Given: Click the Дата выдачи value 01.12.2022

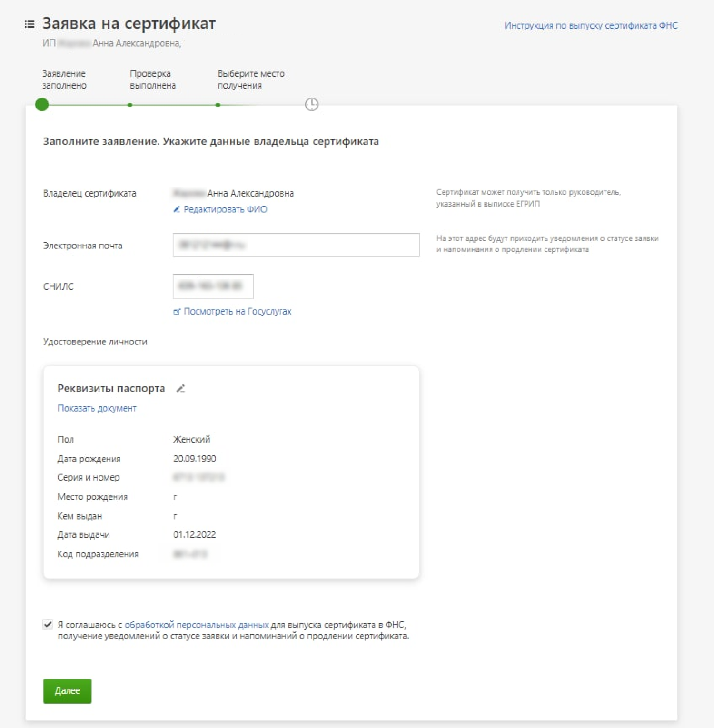Looking at the screenshot, I should [x=194, y=535].
